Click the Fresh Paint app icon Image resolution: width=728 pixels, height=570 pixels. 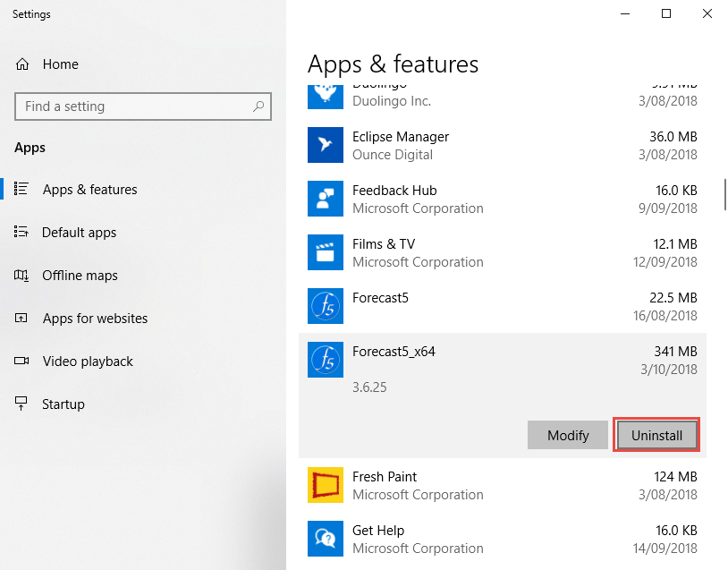pos(326,485)
